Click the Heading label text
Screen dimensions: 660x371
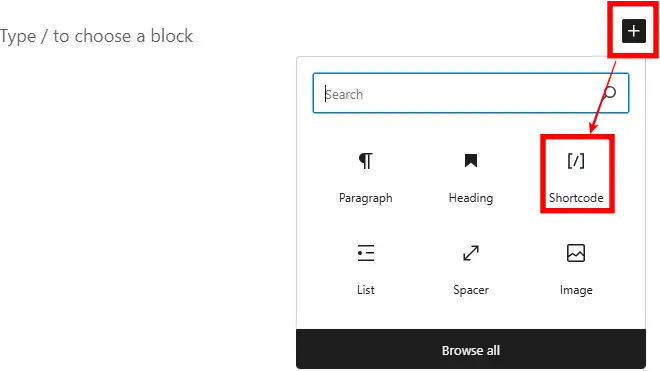pyautogui.click(x=471, y=198)
